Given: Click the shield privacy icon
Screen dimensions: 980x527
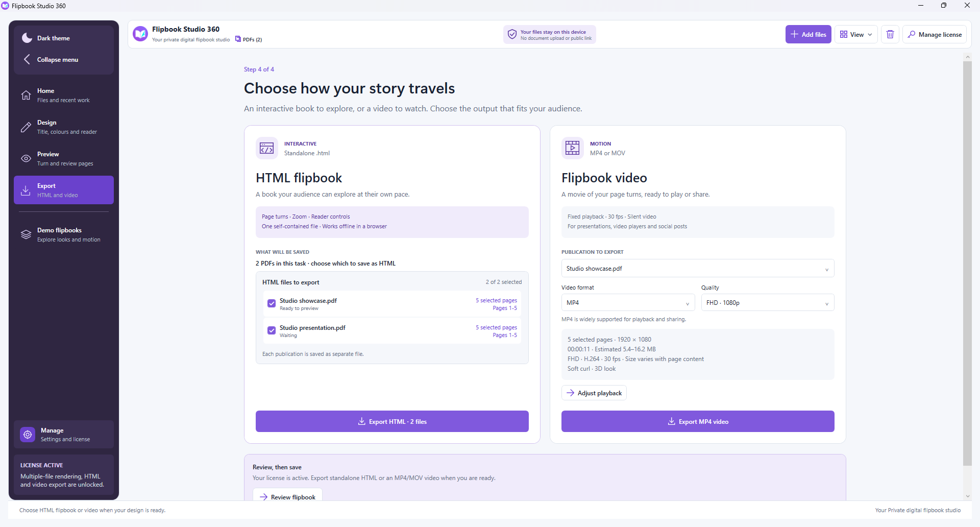Looking at the screenshot, I should point(512,34).
